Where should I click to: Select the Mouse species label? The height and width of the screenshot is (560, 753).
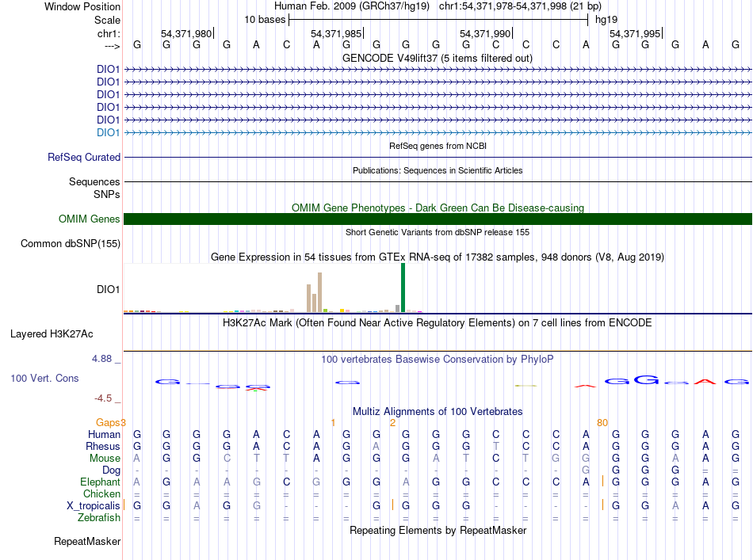click(x=105, y=458)
